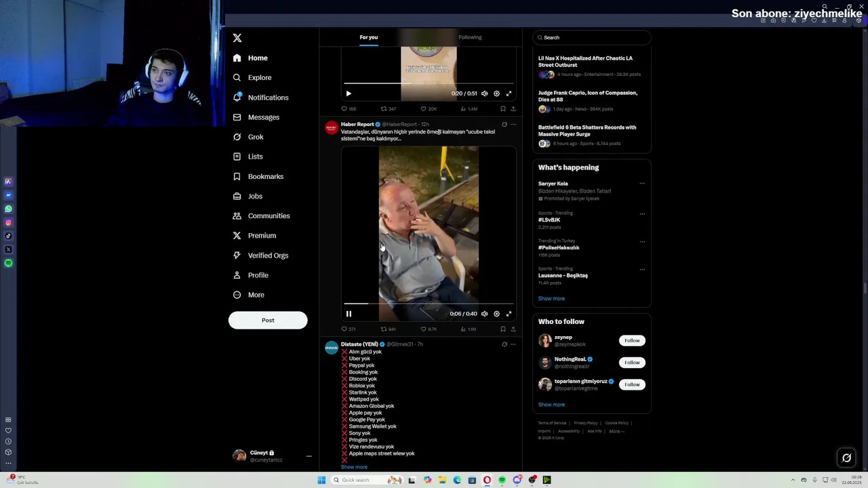Viewport: 868px width, 488px height.
Task: Open more options on Haber Report post
Action: (x=513, y=125)
